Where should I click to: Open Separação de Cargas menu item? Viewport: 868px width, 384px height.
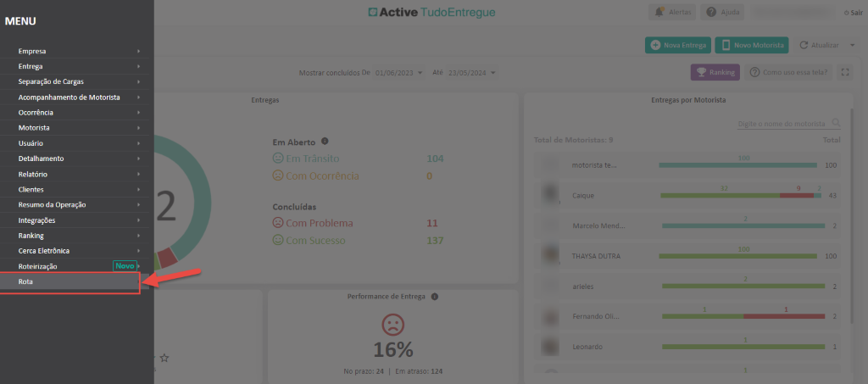(x=75, y=82)
